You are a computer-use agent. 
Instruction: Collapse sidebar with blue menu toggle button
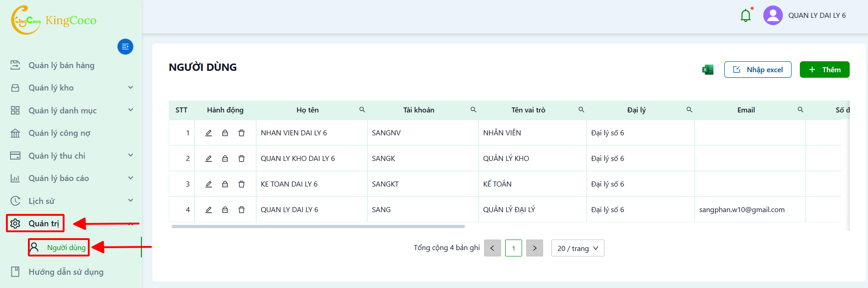pyautogui.click(x=125, y=47)
